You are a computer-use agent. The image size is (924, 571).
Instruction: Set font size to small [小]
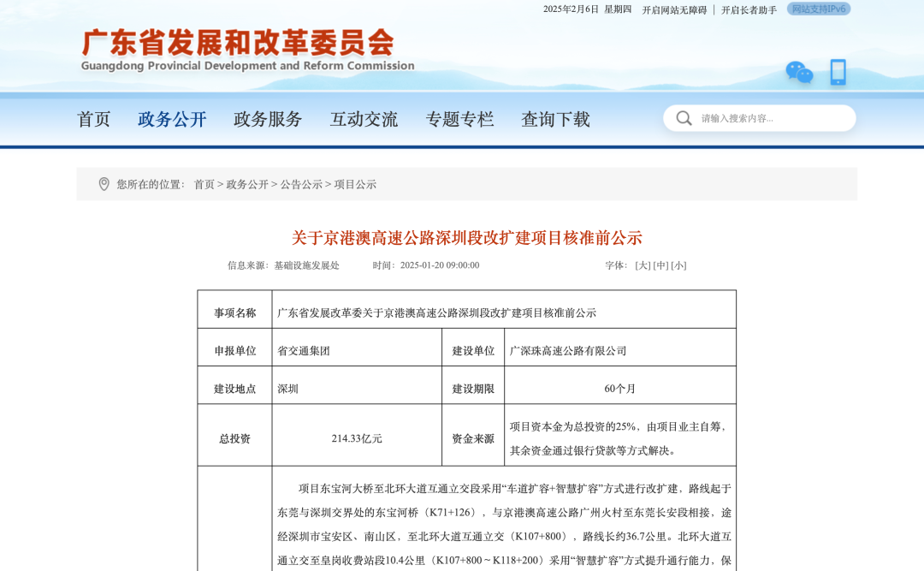coord(678,265)
